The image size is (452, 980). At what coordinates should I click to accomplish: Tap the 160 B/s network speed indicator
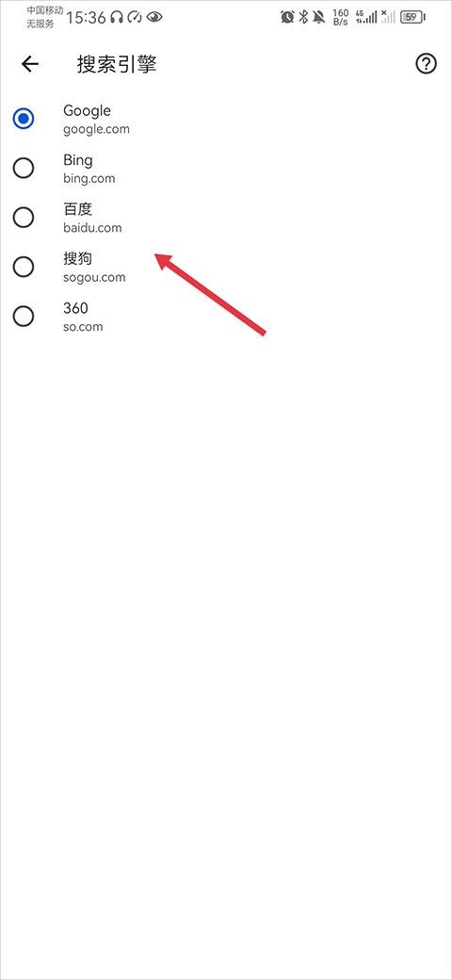[x=340, y=17]
